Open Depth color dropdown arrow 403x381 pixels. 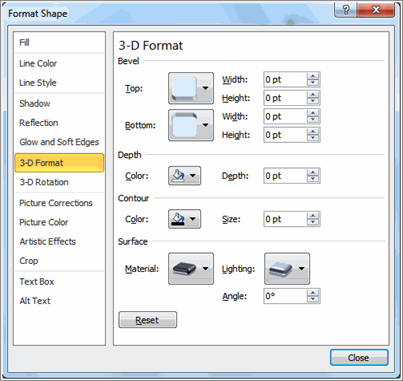click(193, 176)
